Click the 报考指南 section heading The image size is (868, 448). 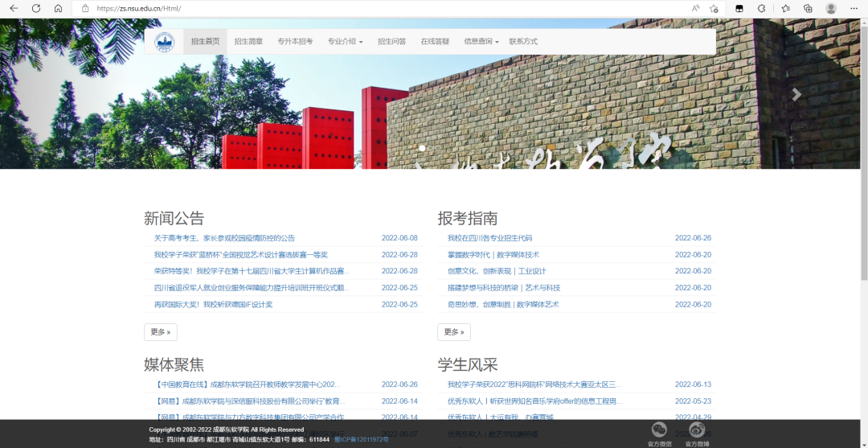(467, 218)
